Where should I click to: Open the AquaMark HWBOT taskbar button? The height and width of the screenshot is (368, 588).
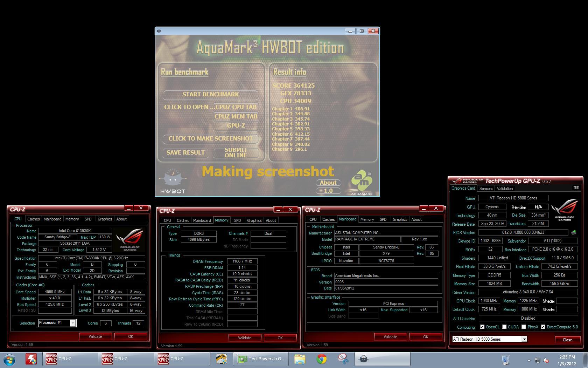point(383,359)
